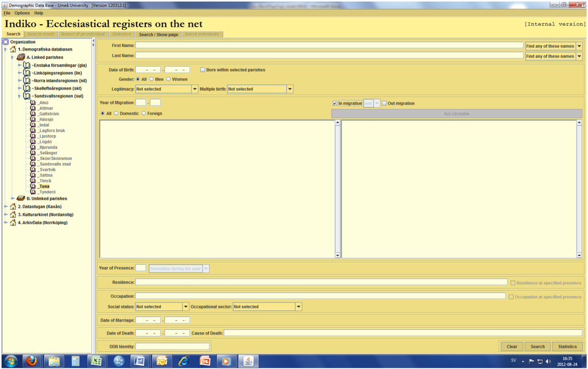Open Firefox from the taskbar
The width and height of the screenshot is (588, 369).
click(x=32, y=361)
